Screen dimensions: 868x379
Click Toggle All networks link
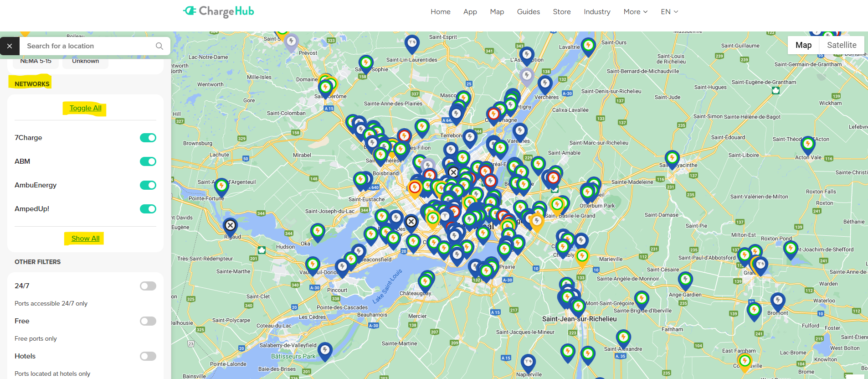tap(86, 108)
